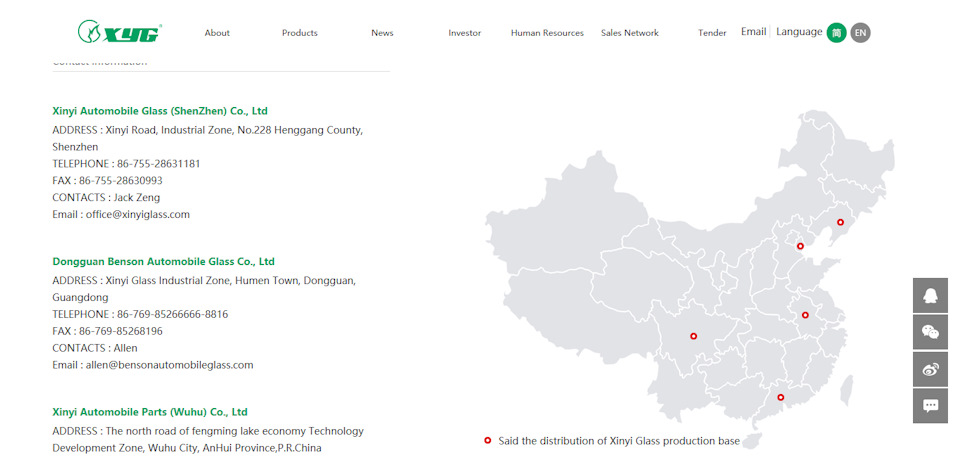Click the map legend text about production base
Screen dimensions: 960x460
[619, 441]
